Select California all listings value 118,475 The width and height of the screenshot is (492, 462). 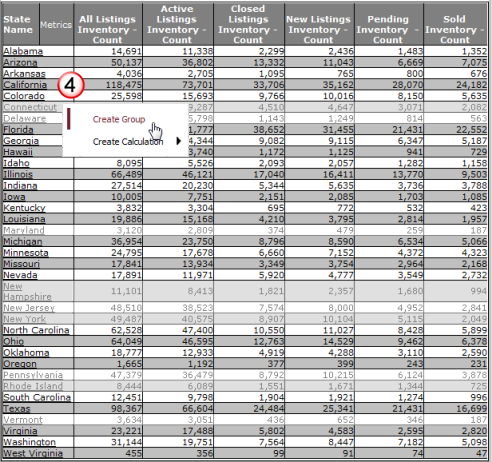point(124,85)
